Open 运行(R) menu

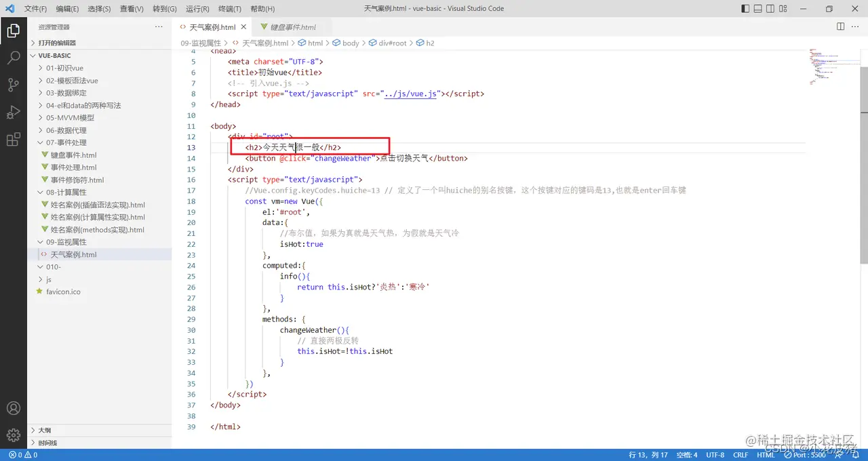[197, 9]
